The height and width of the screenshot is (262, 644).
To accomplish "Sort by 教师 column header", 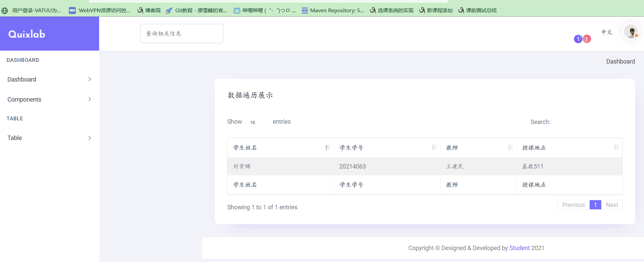I will pyautogui.click(x=478, y=147).
